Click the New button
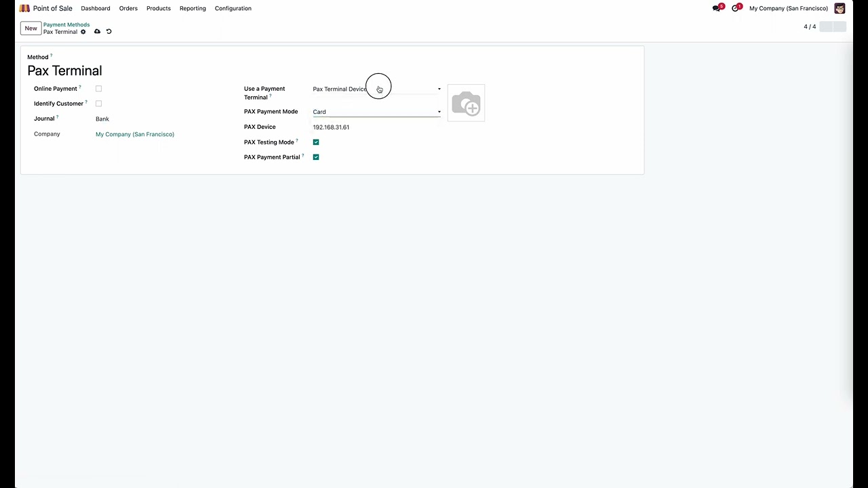Image resolution: width=868 pixels, height=488 pixels. pyautogui.click(x=31, y=28)
